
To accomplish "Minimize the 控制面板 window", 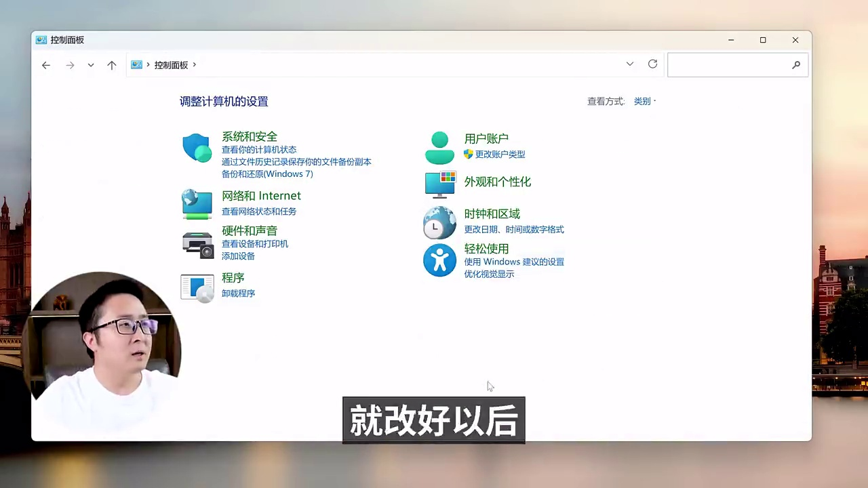I will pyautogui.click(x=731, y=40).
